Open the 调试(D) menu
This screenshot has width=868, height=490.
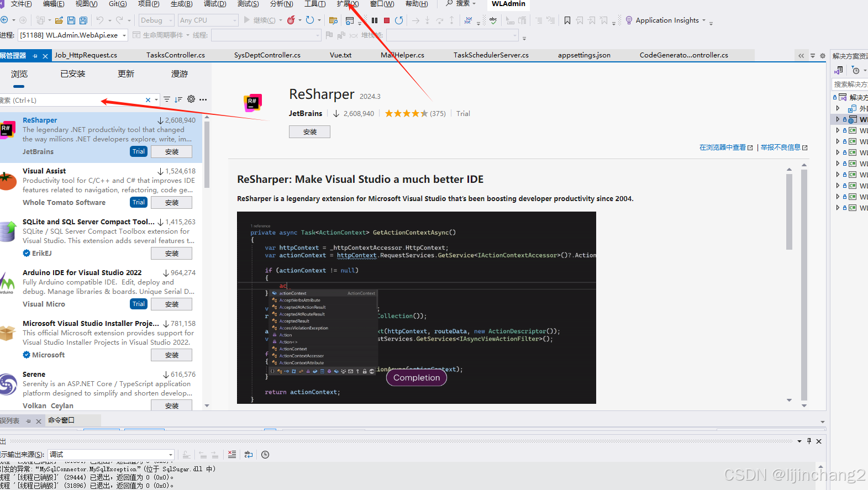(x=215, y=4)
